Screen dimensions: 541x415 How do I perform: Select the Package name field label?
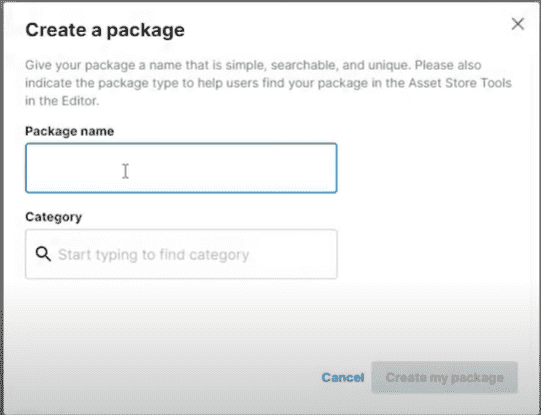(x=70, y=131)
